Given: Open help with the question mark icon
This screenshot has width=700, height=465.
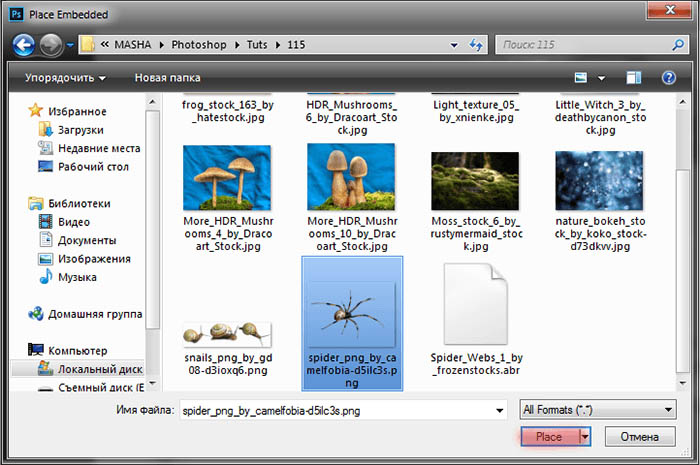Looking at the screenshot, I should tap(668, 78).
